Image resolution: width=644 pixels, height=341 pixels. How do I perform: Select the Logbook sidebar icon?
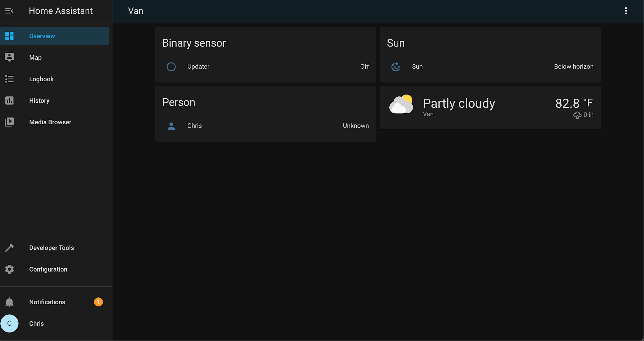click(x=9, y=79)
